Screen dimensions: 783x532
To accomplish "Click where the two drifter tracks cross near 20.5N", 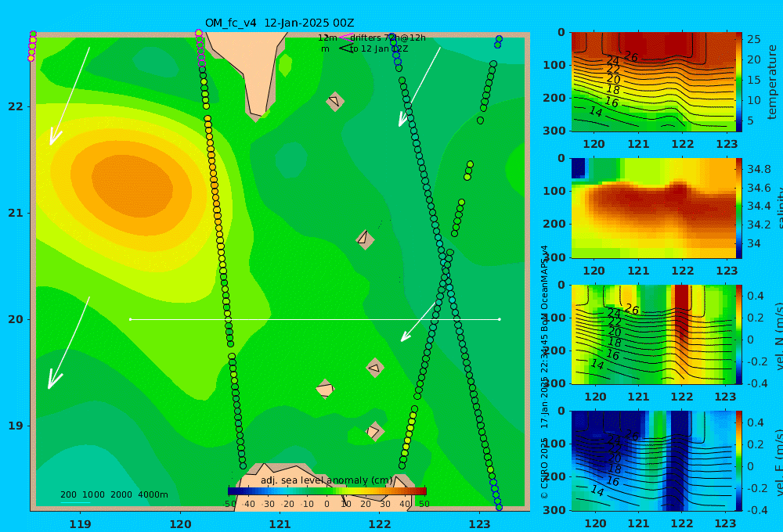I will coord(445,269).
